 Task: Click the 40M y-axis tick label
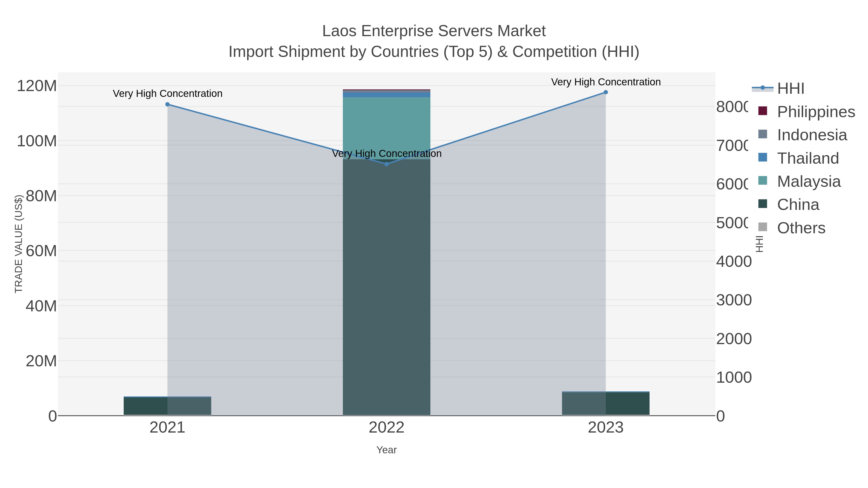coord(41,306)
